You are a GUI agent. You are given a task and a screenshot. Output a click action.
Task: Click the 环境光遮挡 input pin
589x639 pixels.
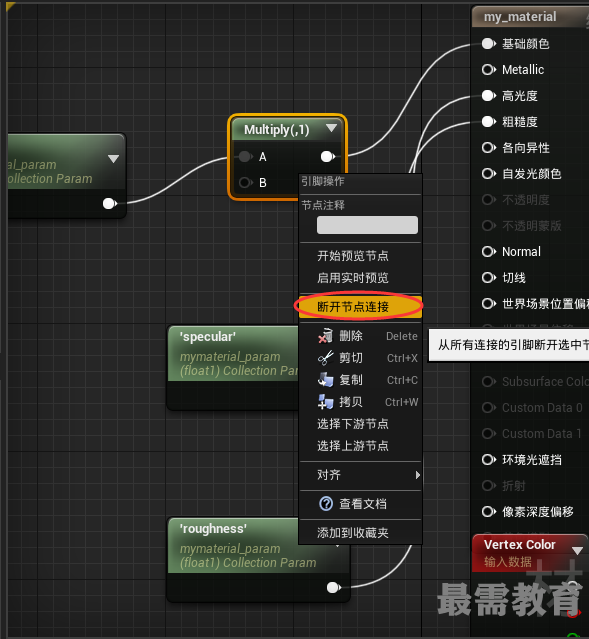coord(488,460)
